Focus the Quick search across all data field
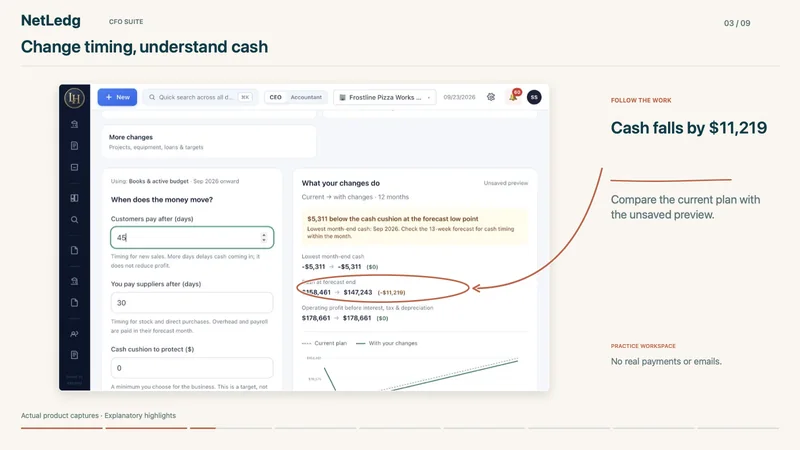 (x=200, y=97)
